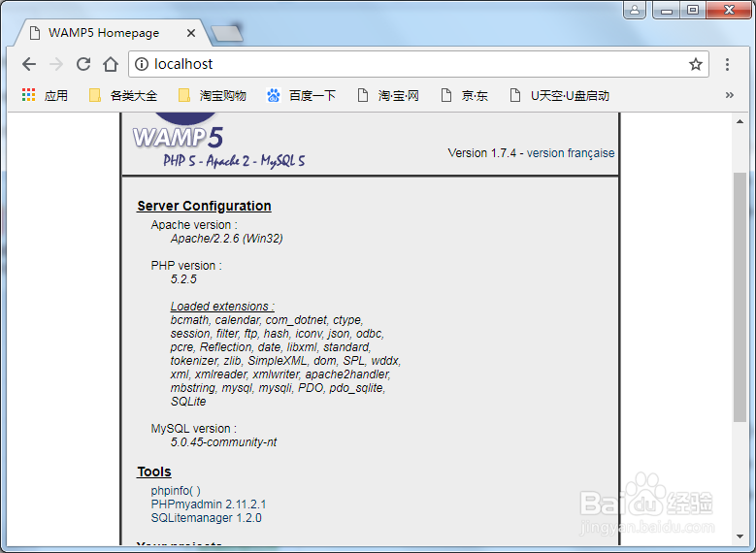Go back with the browser back arrow
Image resolution: width=756 pixels, height=553 pixels.
tap(29, 64)
